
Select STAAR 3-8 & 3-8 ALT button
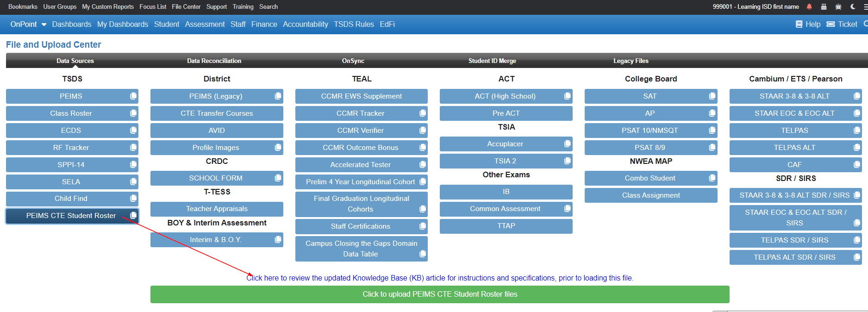click(796, 96)
